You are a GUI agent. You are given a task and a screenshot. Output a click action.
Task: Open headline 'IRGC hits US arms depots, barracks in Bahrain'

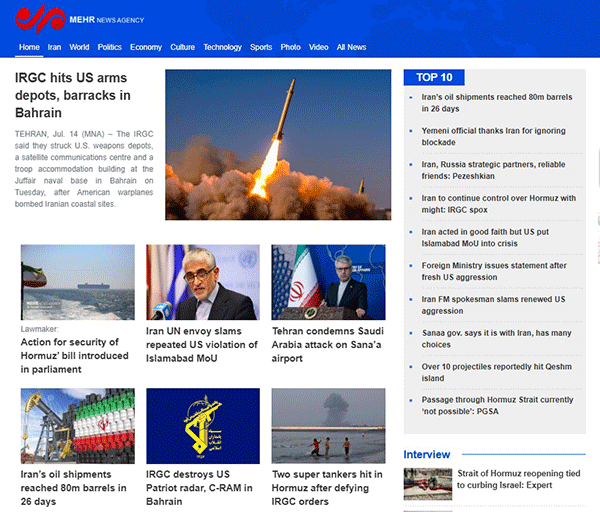[x=73, y=95]
